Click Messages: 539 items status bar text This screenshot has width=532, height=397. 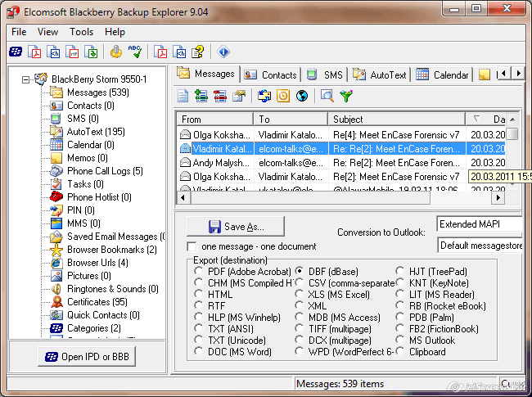pos(340,384)
